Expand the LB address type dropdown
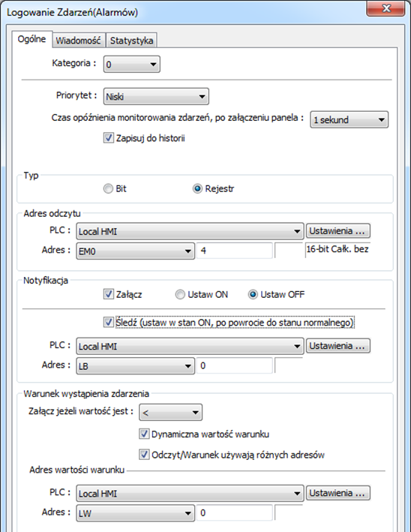 (x=135, y=366)
